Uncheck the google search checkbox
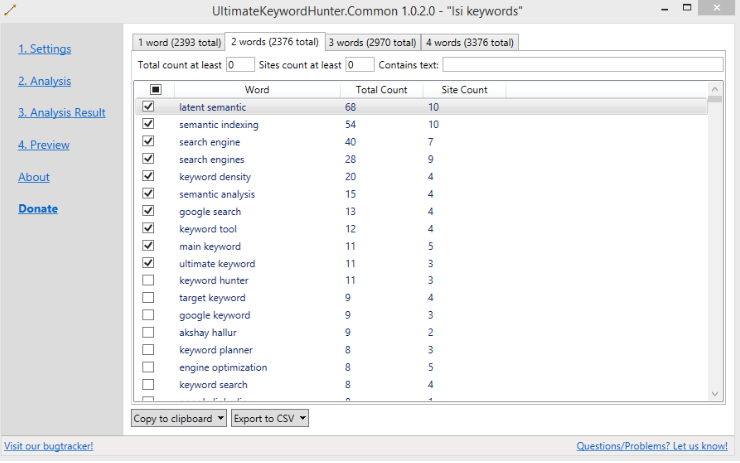The width and height of the screenshot is (740, 463). (x=148, y=211)
